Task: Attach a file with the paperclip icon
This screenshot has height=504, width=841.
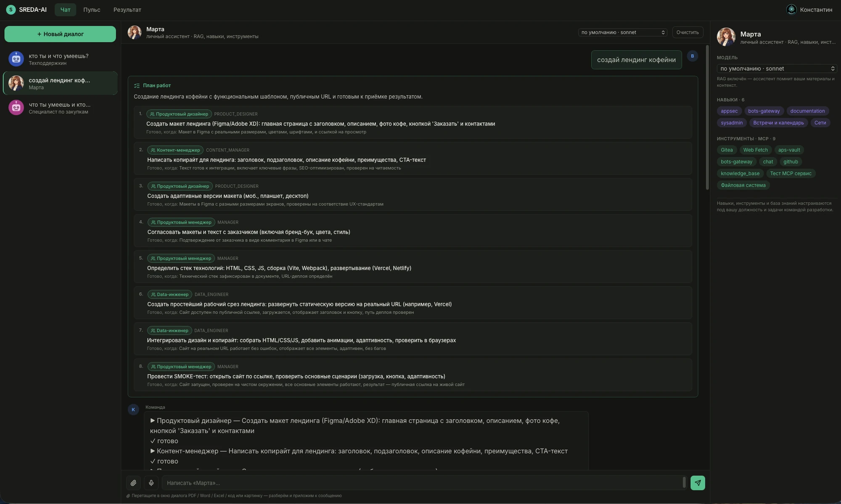Action: pyautogui.click(x=133, y=483)
